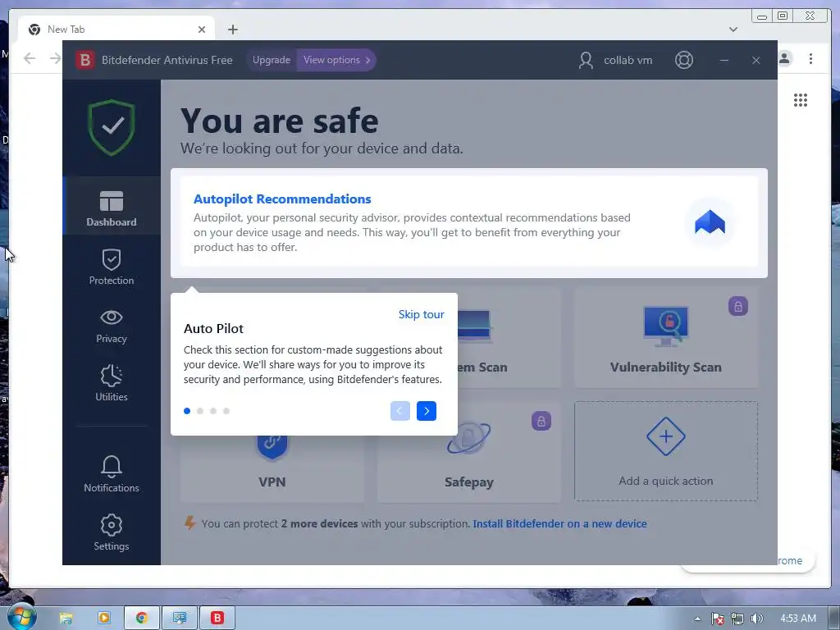Open Notifications bell in sidebar
Viewport: 840px width, 630px height.
tap(112, 474)
